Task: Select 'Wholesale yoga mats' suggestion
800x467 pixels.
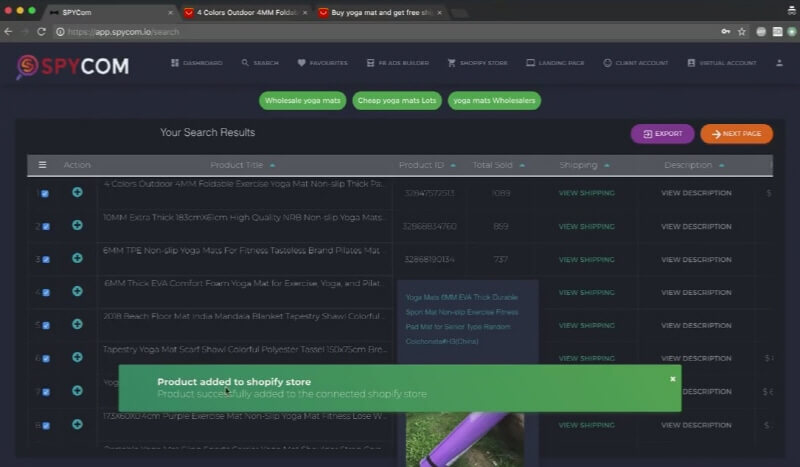Action: (x=303, y=101)
